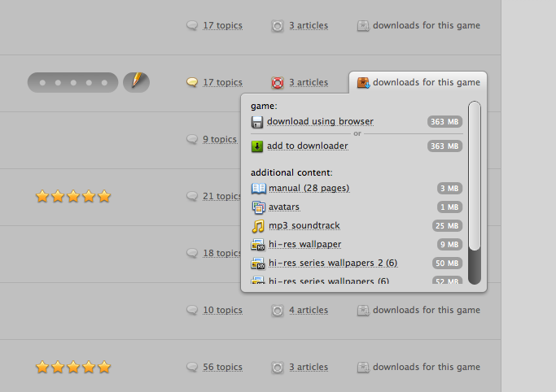Viewport: 556px width, 392px height.
Task: Click the yellow speech bubble topics icon
Action: click(x=192, y=82)
